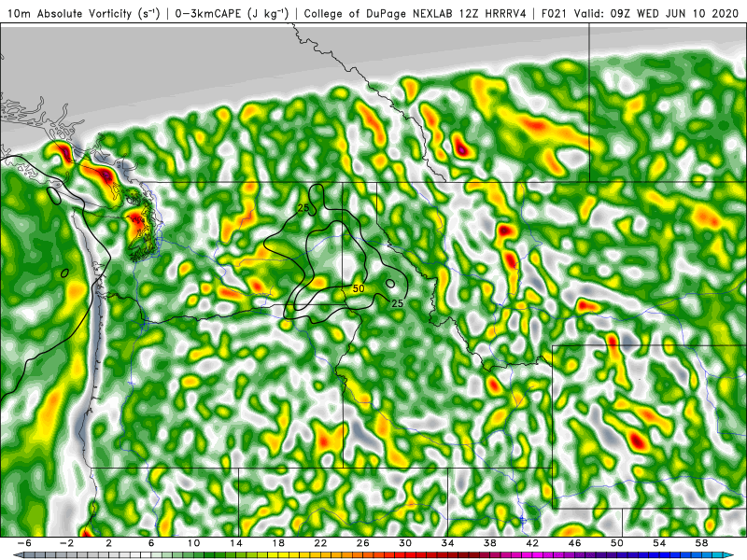The width and height of the screenshot is (747, 560).
Task: Click the cyan right arrow tip of colorbar
Action: coord(730,555)
